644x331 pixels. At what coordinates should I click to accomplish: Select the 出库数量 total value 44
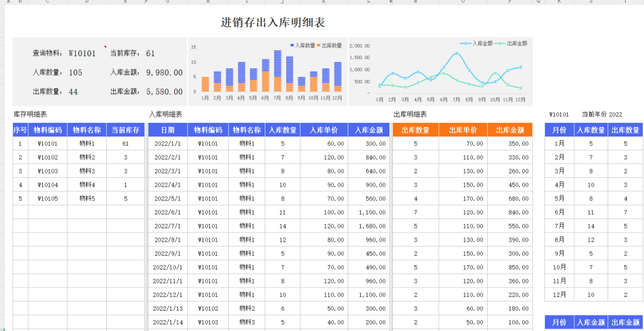(x=73, y=92)
